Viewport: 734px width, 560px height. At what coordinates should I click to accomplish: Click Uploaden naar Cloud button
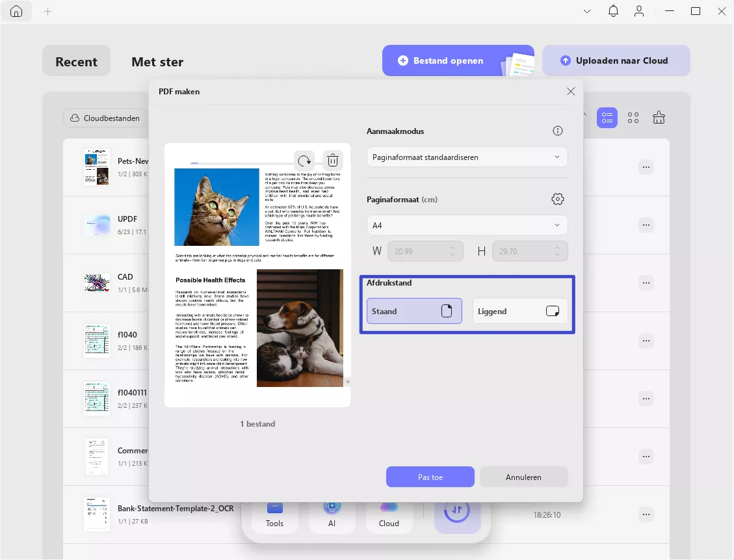tap(616, 60)
